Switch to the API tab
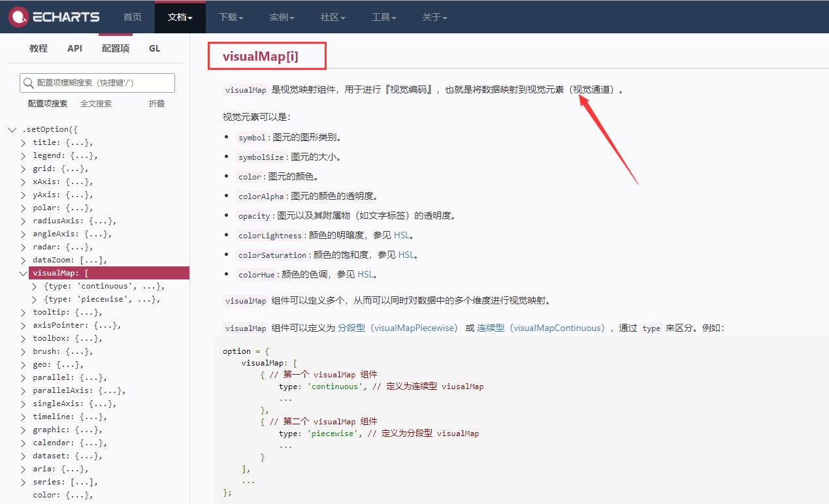Viewport: 829px width, 504px height. [74, 48]
